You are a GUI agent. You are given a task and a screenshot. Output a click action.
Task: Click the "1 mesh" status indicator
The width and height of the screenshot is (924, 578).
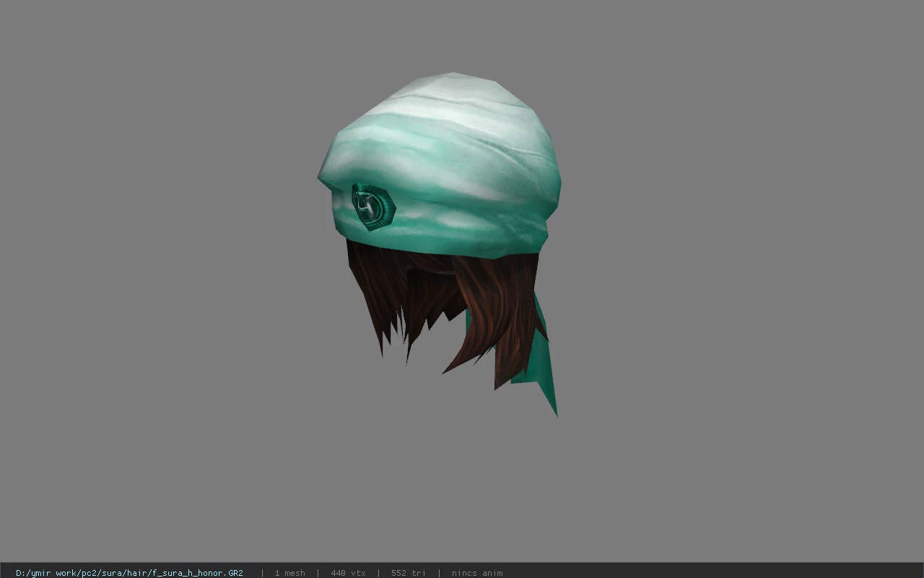click(289, 573)
